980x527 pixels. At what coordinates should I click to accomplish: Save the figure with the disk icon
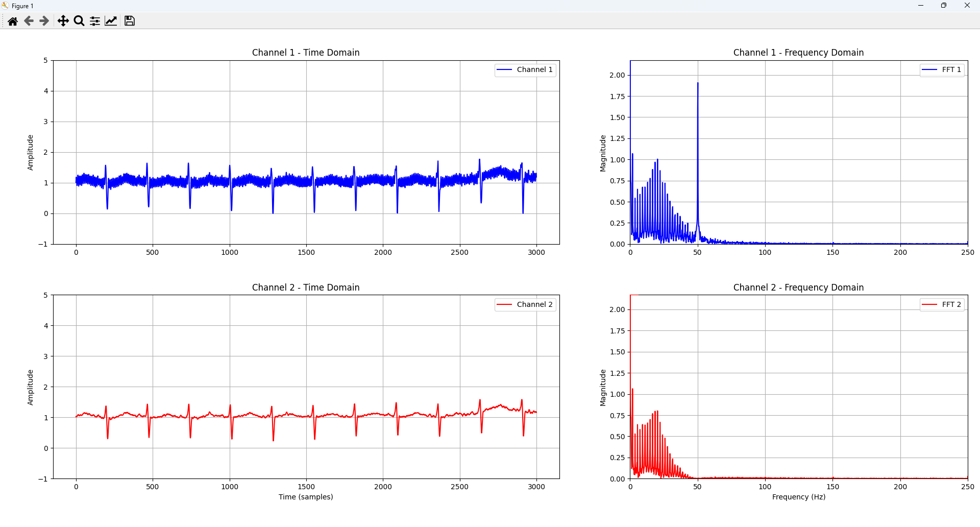point(130,21)
